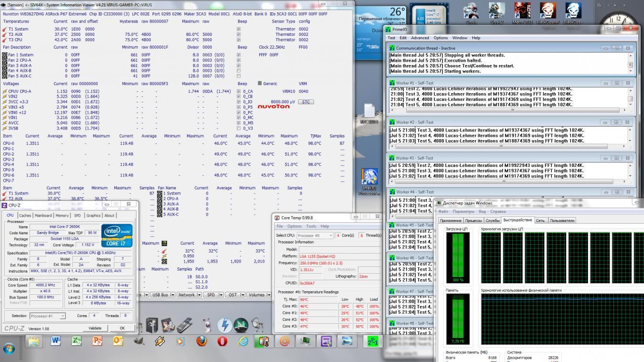644x362 pixels.
Task: Open PowerPoint from the taskbar
Action: 97,341
